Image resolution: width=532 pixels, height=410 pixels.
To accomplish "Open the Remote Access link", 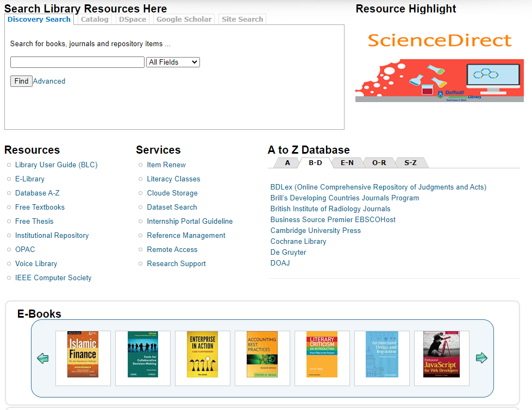I will (x=172, y=250).
